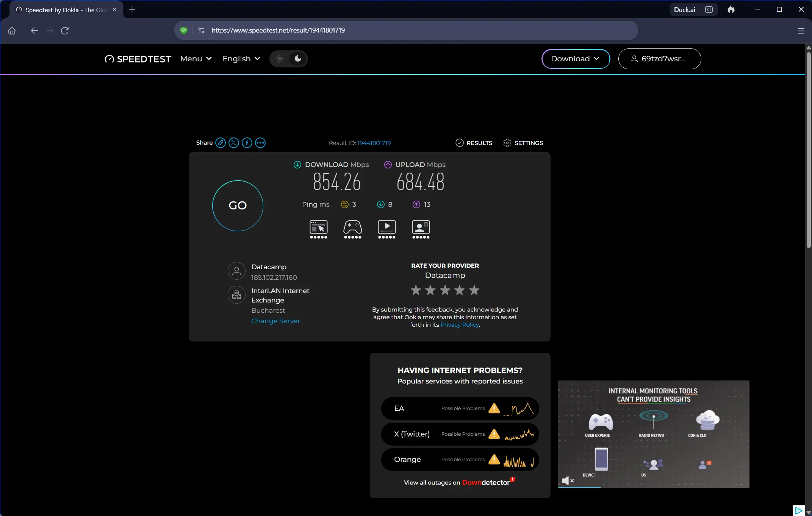View all outages on Downdetector
The height and width of the screenshot is (516, 812).
pos(460,482)
